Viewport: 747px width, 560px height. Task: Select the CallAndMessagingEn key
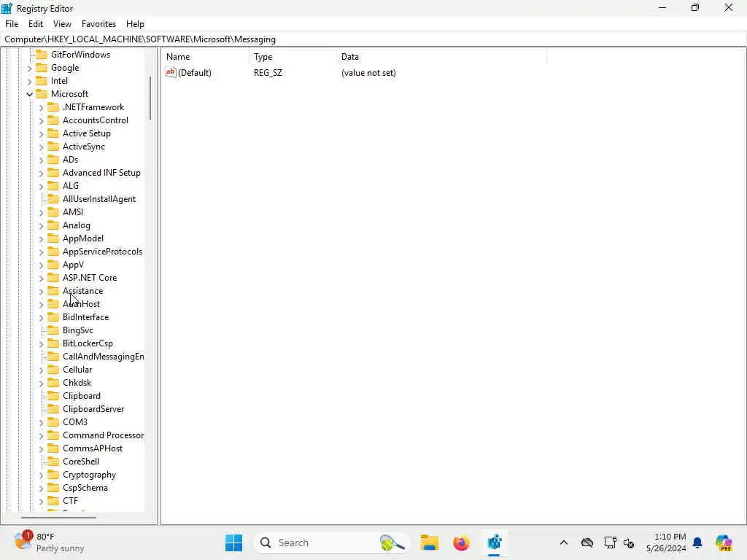pyautogui.click(x=104, y=357)
